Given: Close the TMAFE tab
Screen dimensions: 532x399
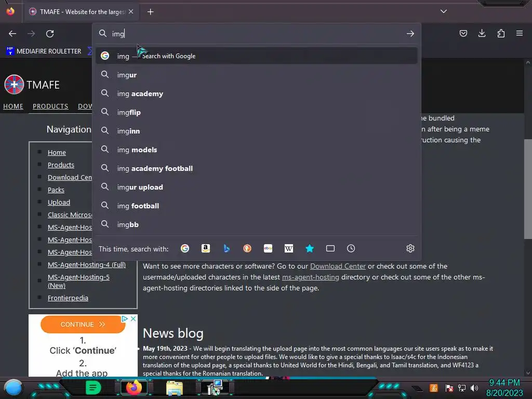Looking at the screenshot, I should click(131, 11).
